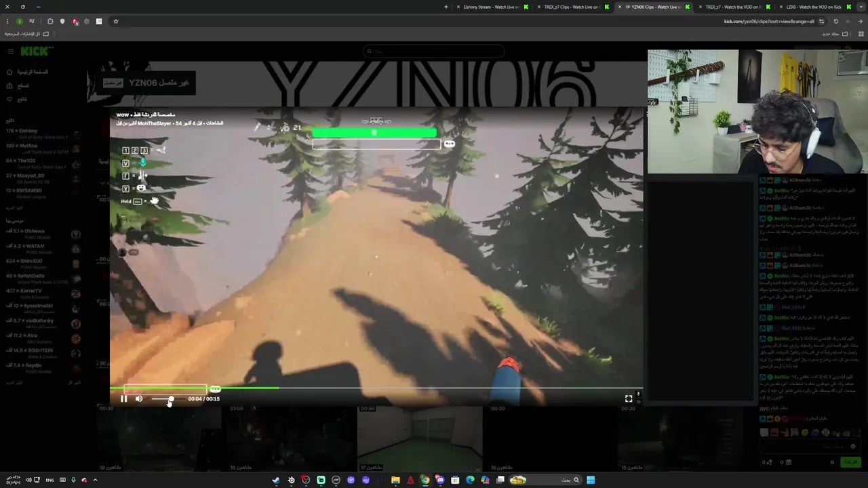The height and width of the screenshot is (488, 868).
Task: Open RWSAM90 channel in sidebar
Action: tap(42, 193)
